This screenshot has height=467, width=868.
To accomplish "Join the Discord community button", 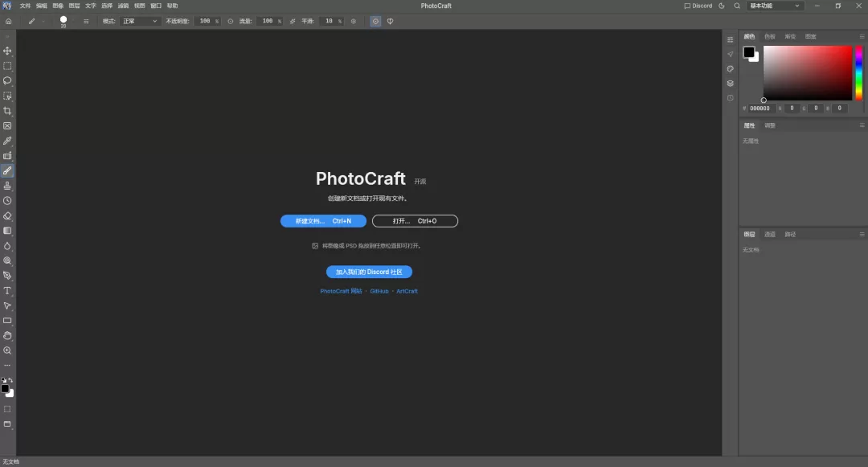I will pyautogui.click(x=369, y=272).
